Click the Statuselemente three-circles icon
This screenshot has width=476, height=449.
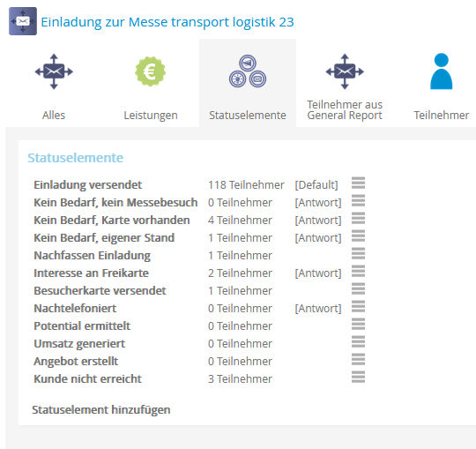(x=248, y=71)
